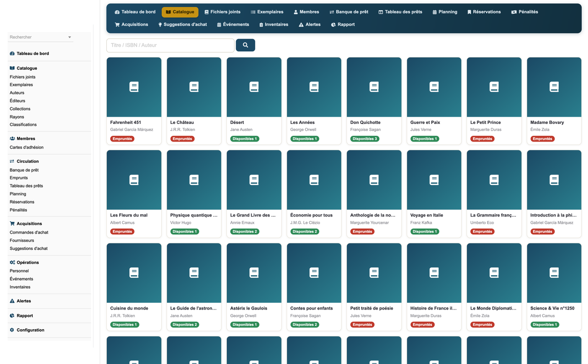Open Événements in top navigation
This screenshot has width=588, height=364.
pos(233,24)
